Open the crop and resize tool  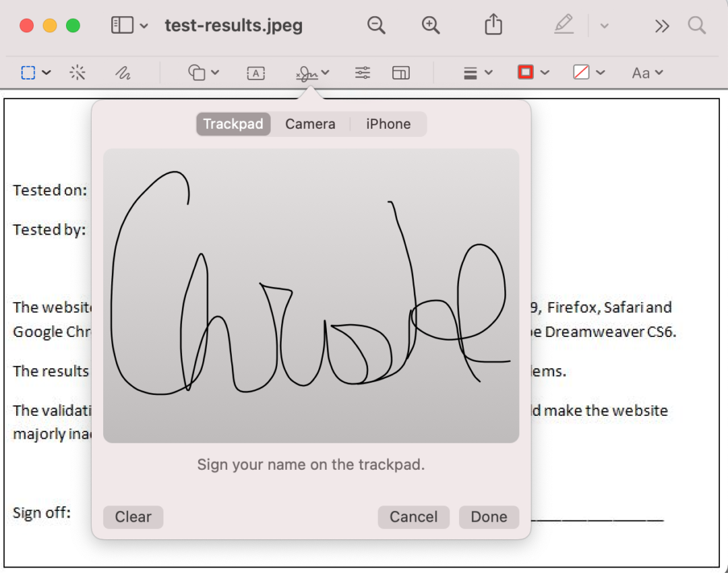401,72
